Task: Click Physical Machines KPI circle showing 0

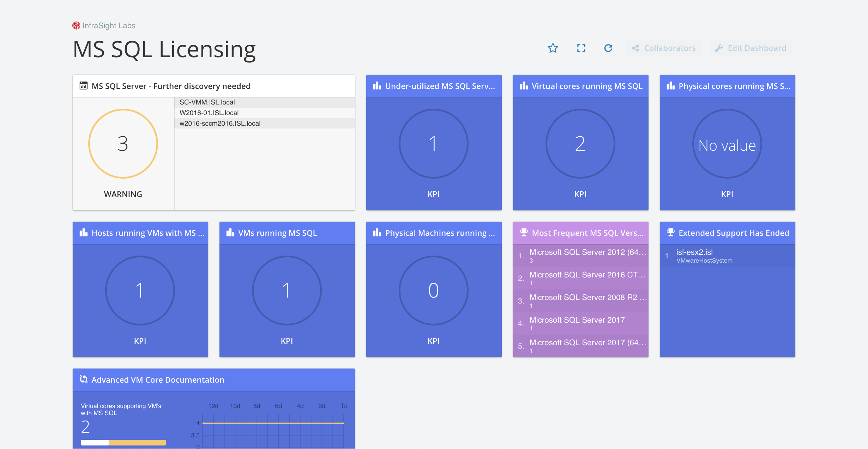Action: (x=434, y=291)
